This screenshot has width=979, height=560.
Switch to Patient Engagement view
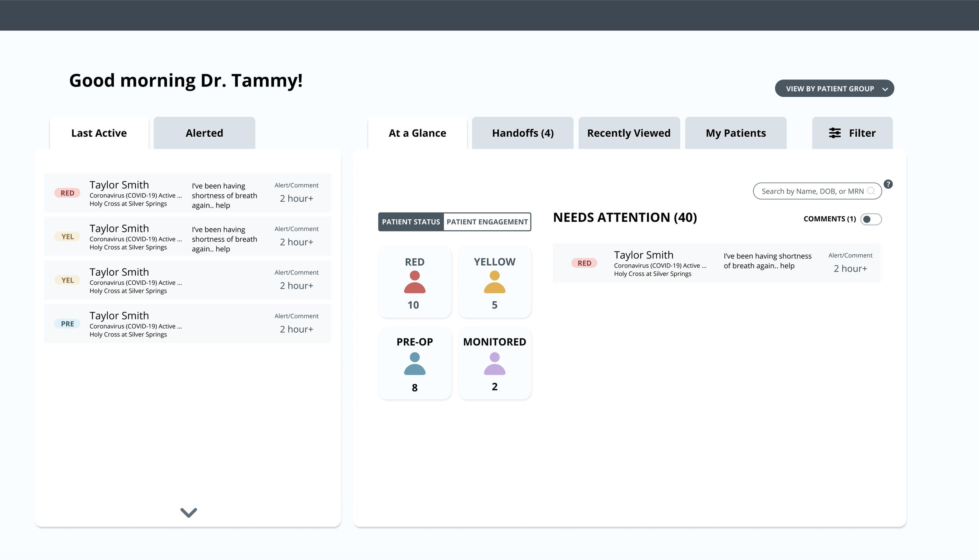coord(487,222)
